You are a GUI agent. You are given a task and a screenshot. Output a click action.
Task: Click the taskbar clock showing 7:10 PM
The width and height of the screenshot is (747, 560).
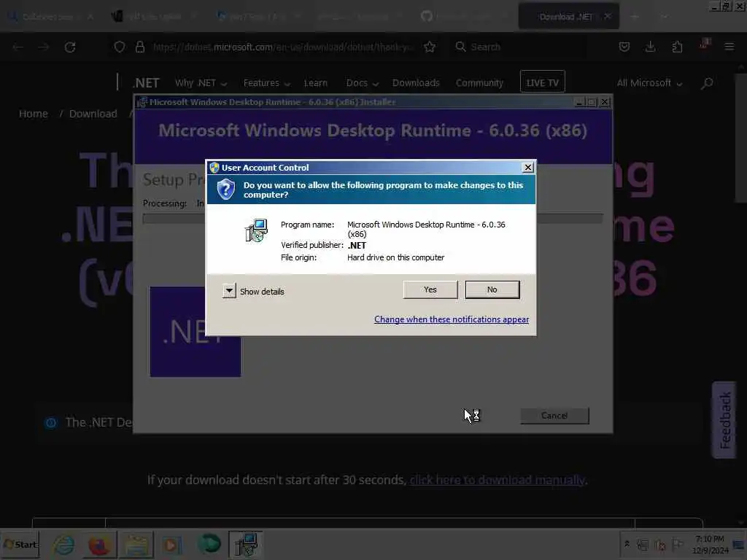tap(710, 544)
